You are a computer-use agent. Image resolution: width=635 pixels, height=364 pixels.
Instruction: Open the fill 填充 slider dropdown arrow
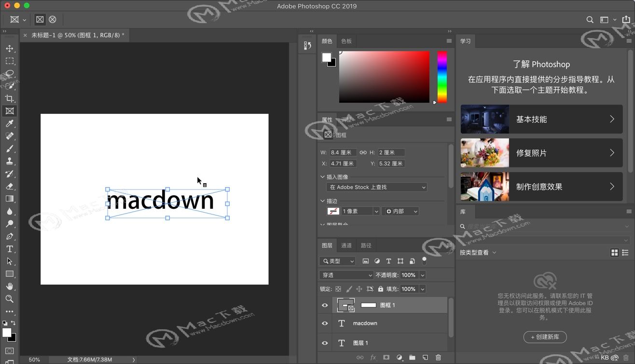coord(423,289)
